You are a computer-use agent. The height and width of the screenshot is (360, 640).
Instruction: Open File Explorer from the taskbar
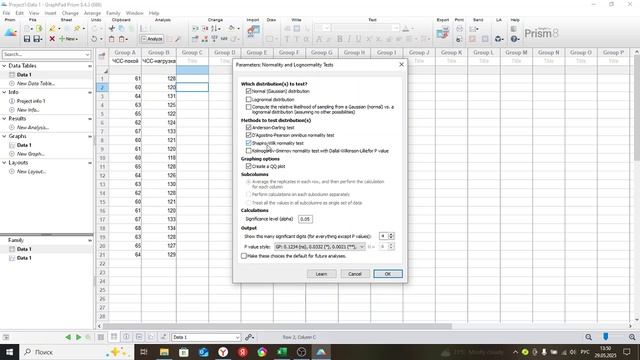point(164,352)
